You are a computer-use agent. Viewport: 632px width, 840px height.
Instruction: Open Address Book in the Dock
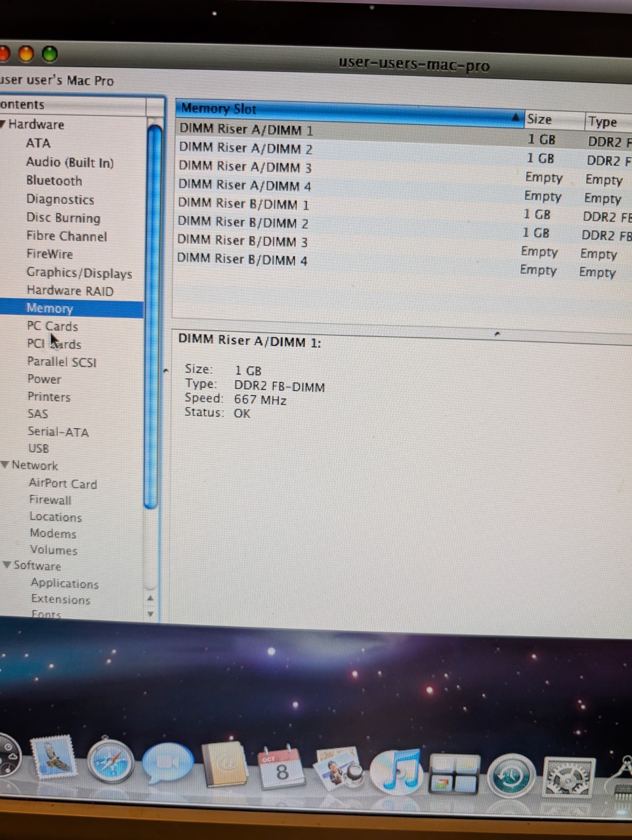click(x=225, y=764)
